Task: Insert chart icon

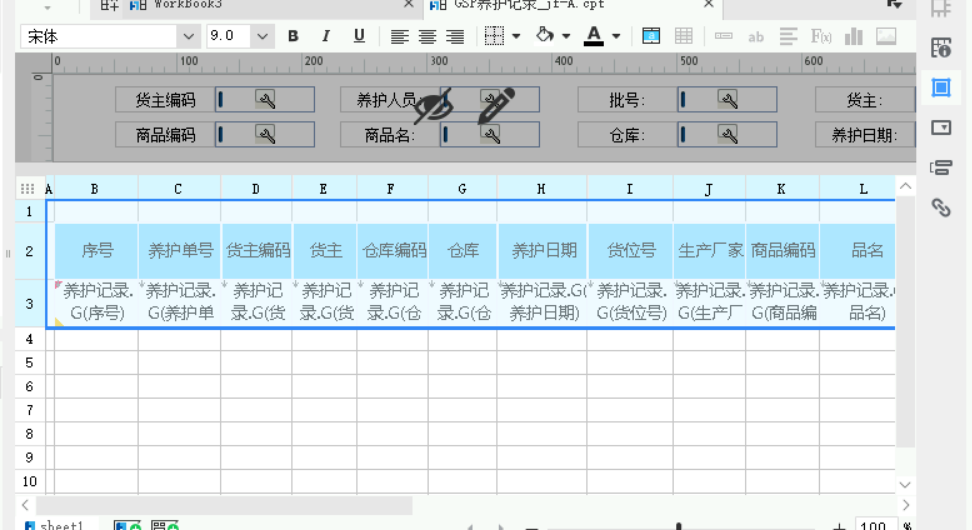Action: [854, 36]
